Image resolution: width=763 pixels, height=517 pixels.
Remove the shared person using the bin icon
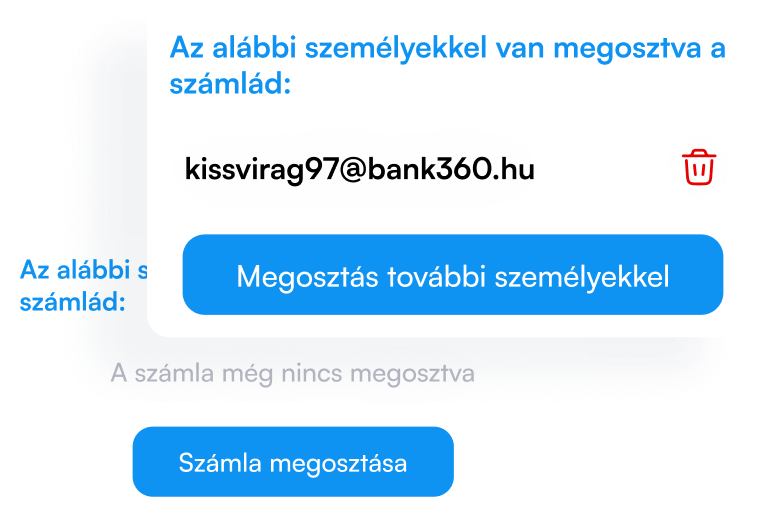pyautogui.click(x=699, y=167)
